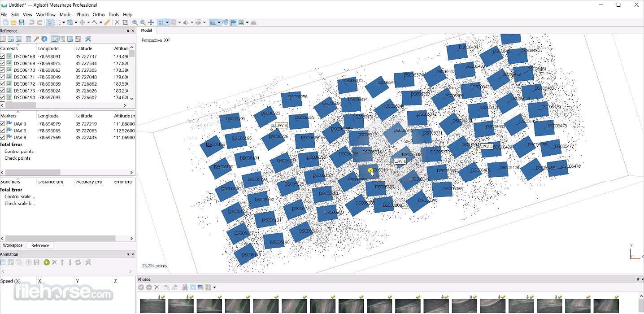Screen dimensions: 644x314
Task: Click the Longitude column header in Cameras table
Action: tap(48, 48)
